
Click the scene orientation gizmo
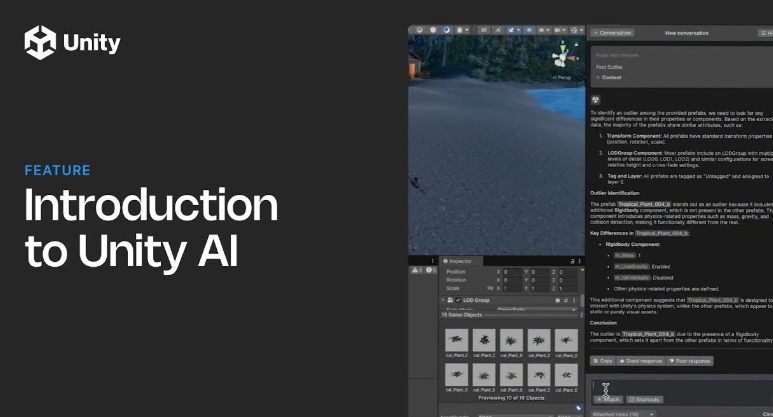564,59
